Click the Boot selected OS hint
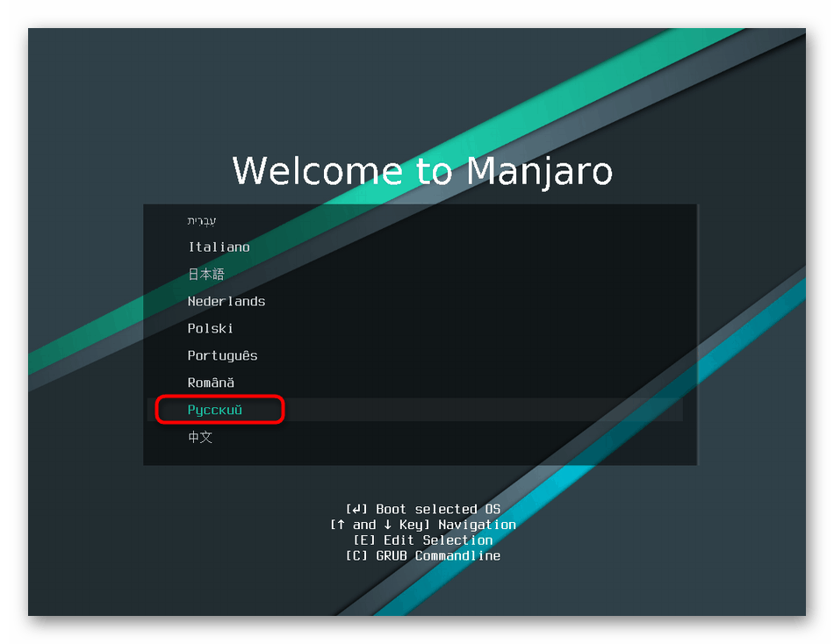This screenshot has width=834, height=644. click(423, 509)
